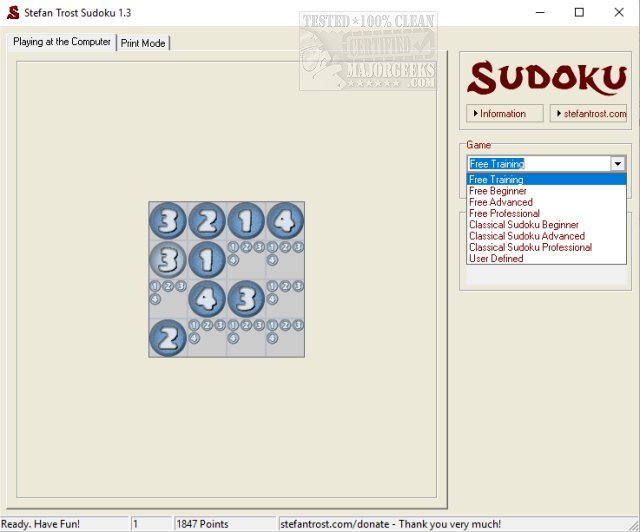Click the Stefan Trost Sudoku app icon in title bar
Image resolution: width=640 pixels, height=532 pixels.
click(x=13, y=13)
